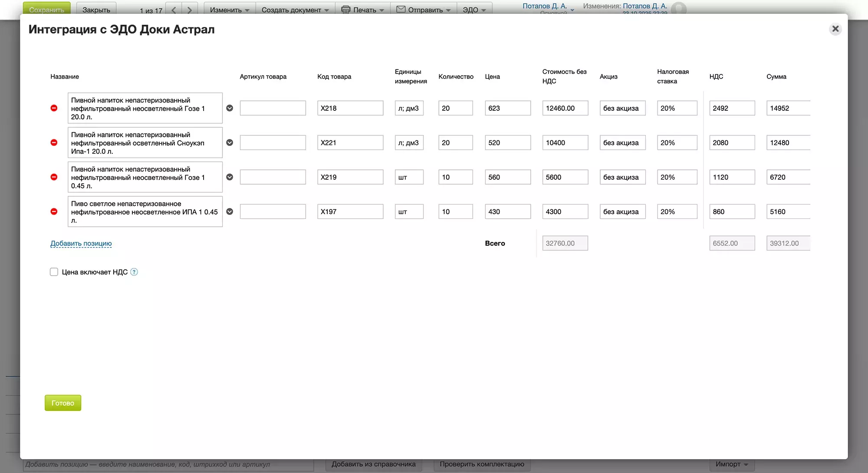Click empty Артикул field in first row
This screenshot has width=868, height=473.
point(273,108)
